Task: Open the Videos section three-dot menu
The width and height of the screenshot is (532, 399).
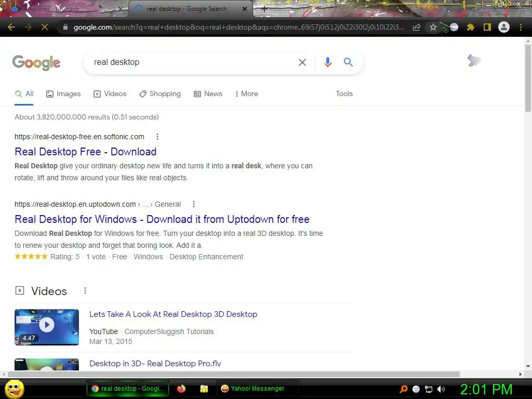Action: point(85,291)
